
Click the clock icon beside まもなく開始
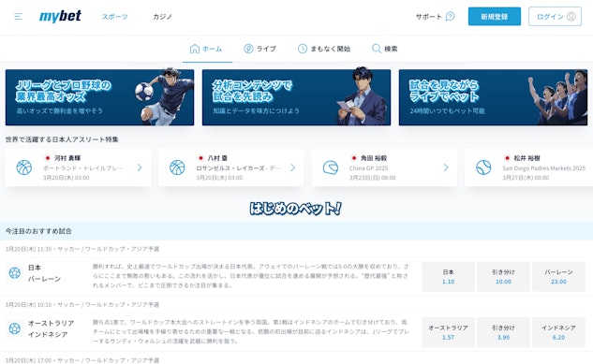click(303, 49)
